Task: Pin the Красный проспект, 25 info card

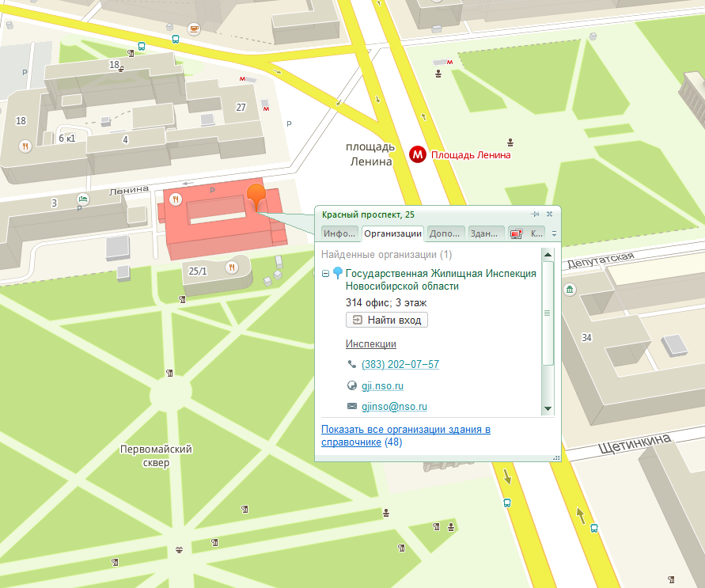Action: [x=535, y=214]
